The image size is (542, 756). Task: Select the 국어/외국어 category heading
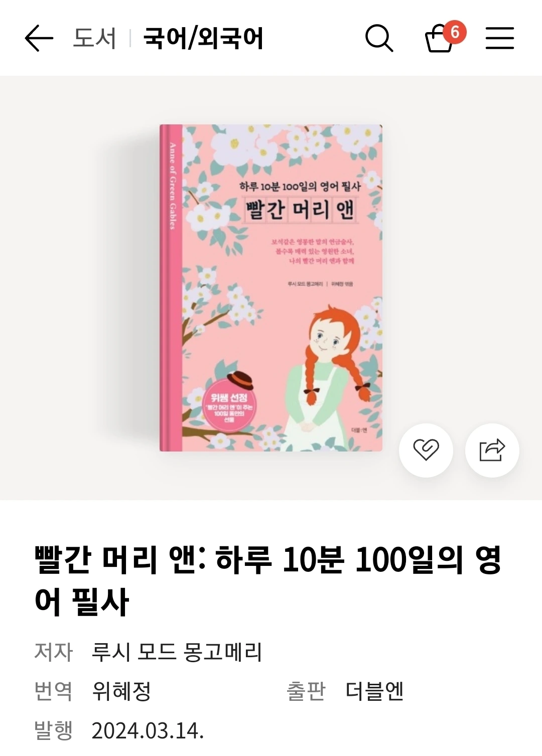[x=203, y=38]
